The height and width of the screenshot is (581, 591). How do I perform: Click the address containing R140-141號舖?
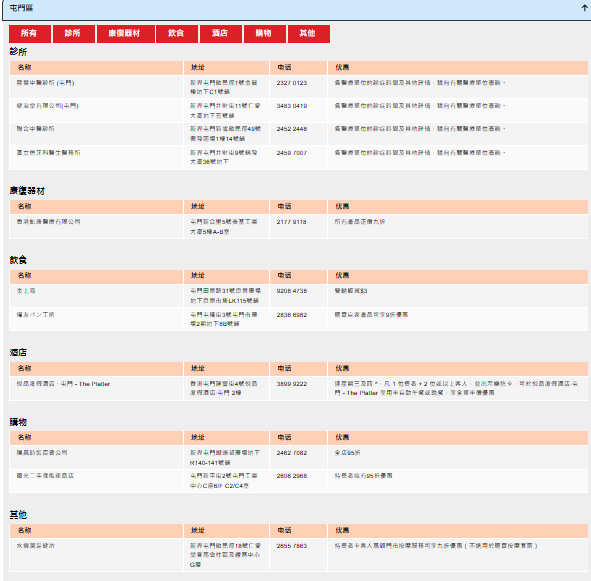tap(225, 458)
